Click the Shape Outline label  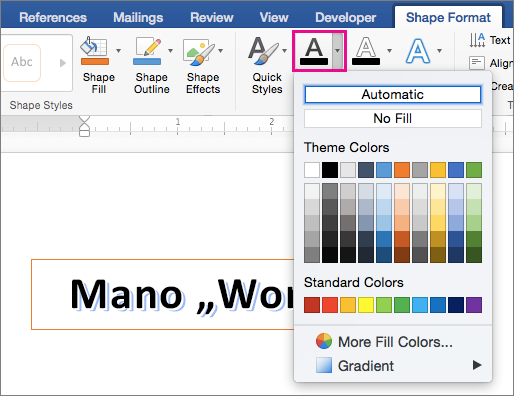point(152,83)
